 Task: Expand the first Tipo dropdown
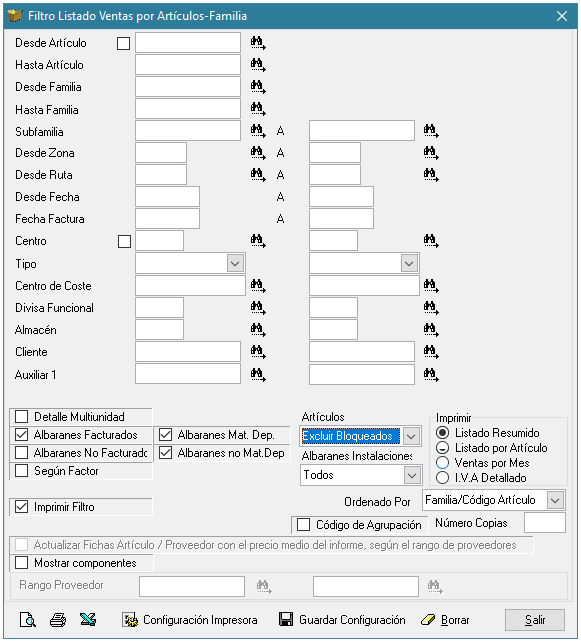click(235, 263)
